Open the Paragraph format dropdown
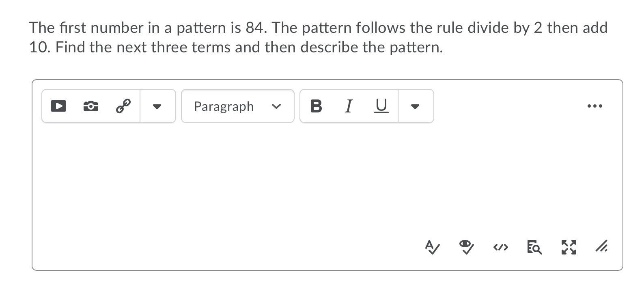The width and height of the screenshot is (644, 285). coord(237,106)
